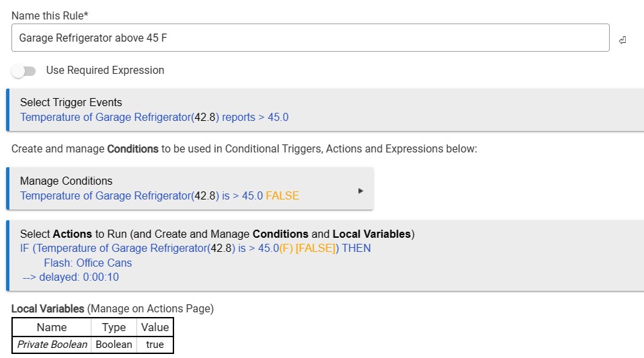This screenshot has height=358, width=644.
Task: Expand the Manage Conditions arrow
Action: click(360, 191)
